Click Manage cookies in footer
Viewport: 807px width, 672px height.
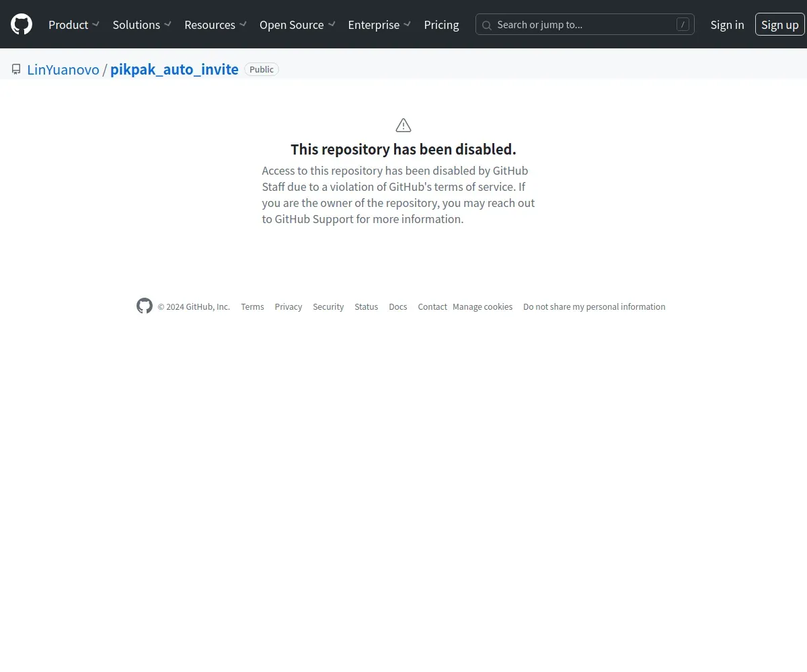click(x=482, y=306)
